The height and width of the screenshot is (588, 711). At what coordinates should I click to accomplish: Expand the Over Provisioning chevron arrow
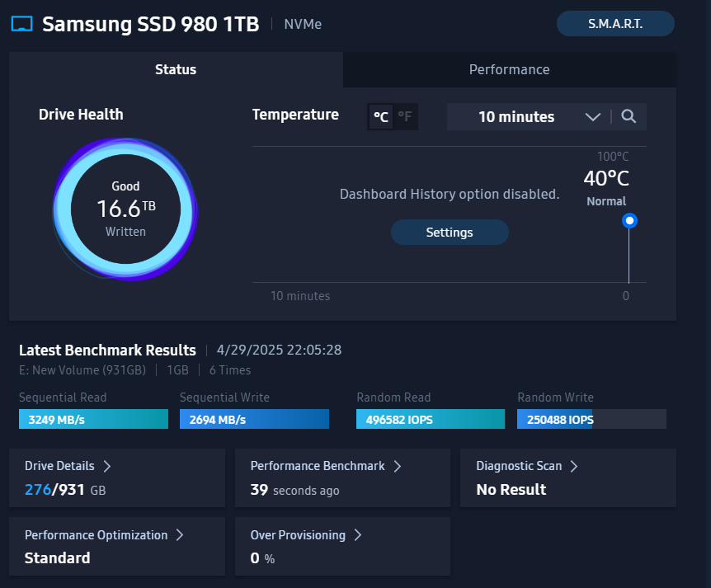pos(358,535)
